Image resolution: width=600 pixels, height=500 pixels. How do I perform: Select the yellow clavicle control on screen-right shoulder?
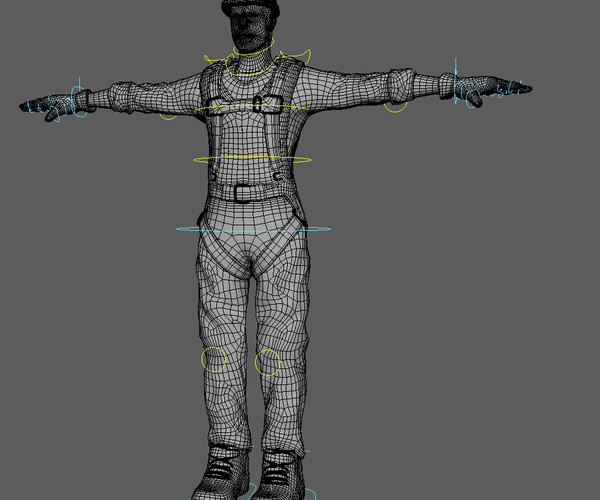pos(296,56)
